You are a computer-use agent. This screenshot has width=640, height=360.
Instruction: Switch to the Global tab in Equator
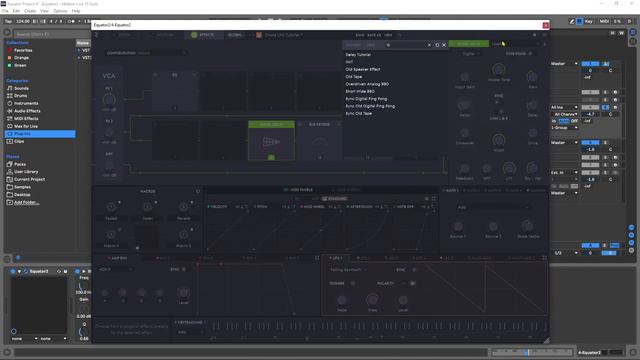(235, 35)
